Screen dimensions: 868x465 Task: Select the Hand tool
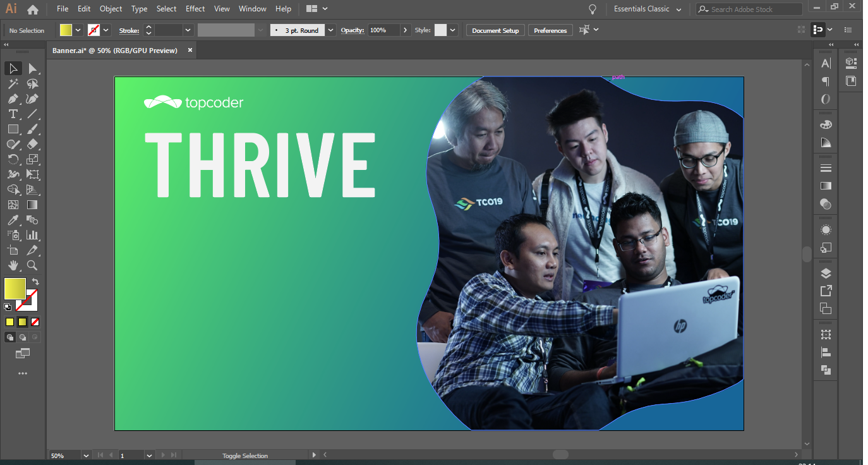tap(13, 265)
